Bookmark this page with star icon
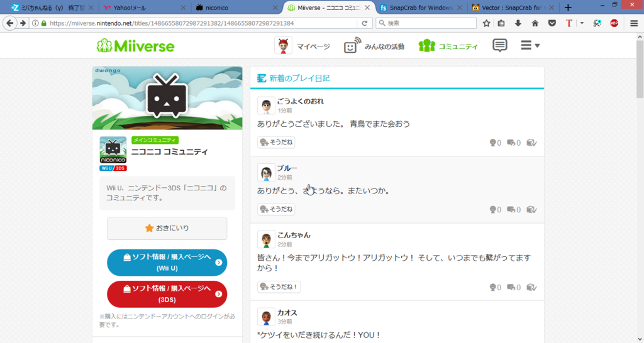The image size is (644, 343). point(486,23)
